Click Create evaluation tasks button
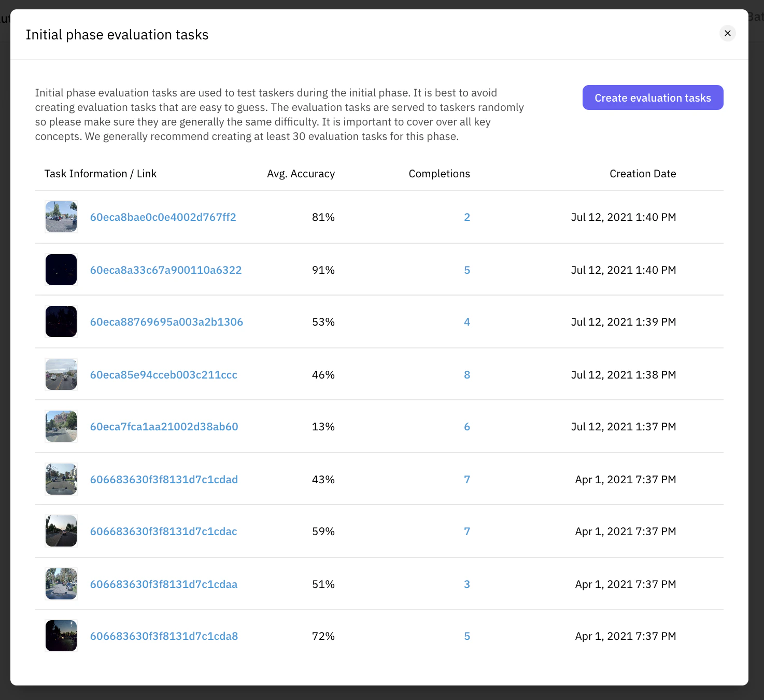 pos(653,97)
